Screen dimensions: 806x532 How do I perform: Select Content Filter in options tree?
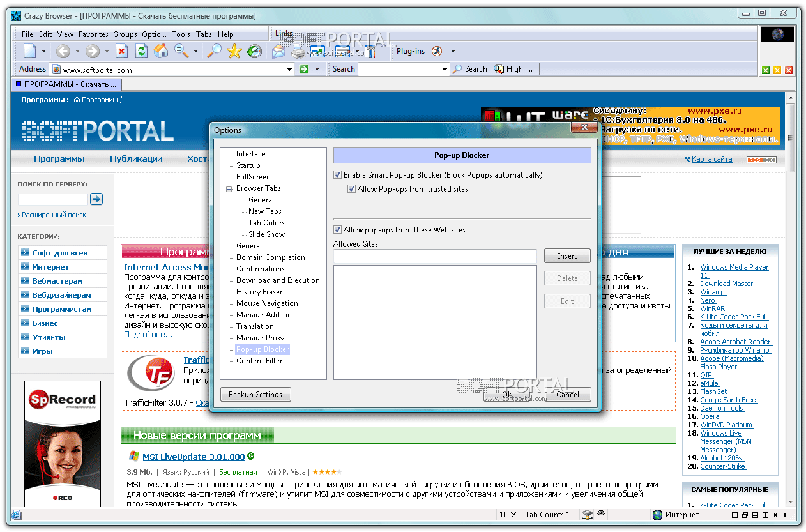tap(259, 361)
